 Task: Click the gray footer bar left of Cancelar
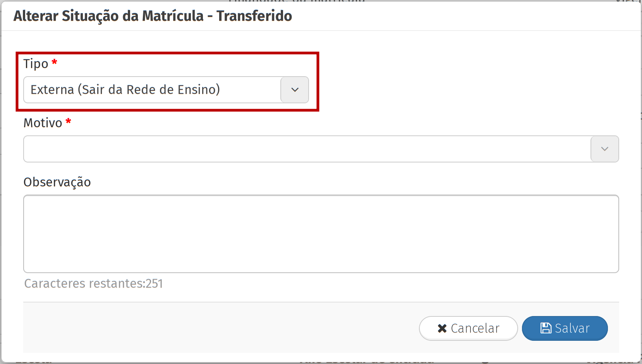click(x=217, y=327)
